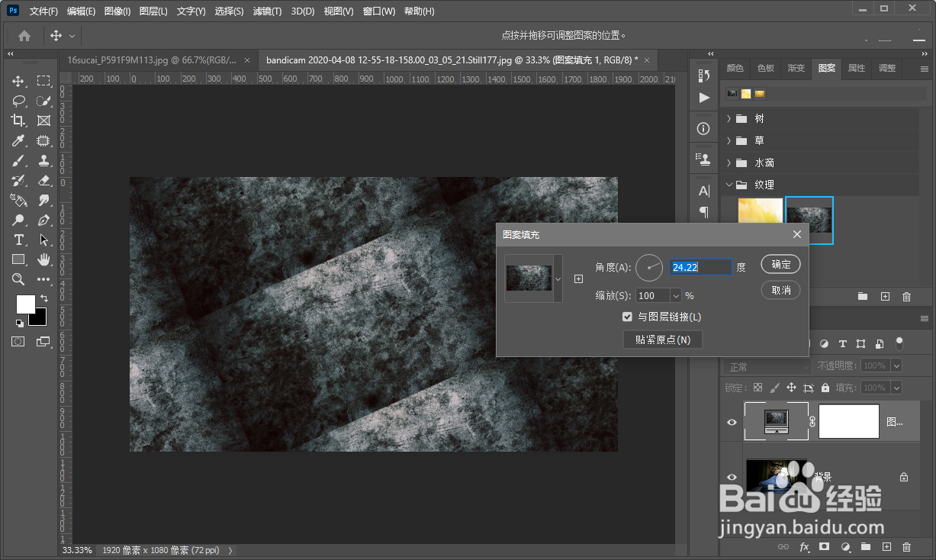Expand the 树 pattern folder
The height and width of the screenshot is (560, 936).
(x=729, y=119)
